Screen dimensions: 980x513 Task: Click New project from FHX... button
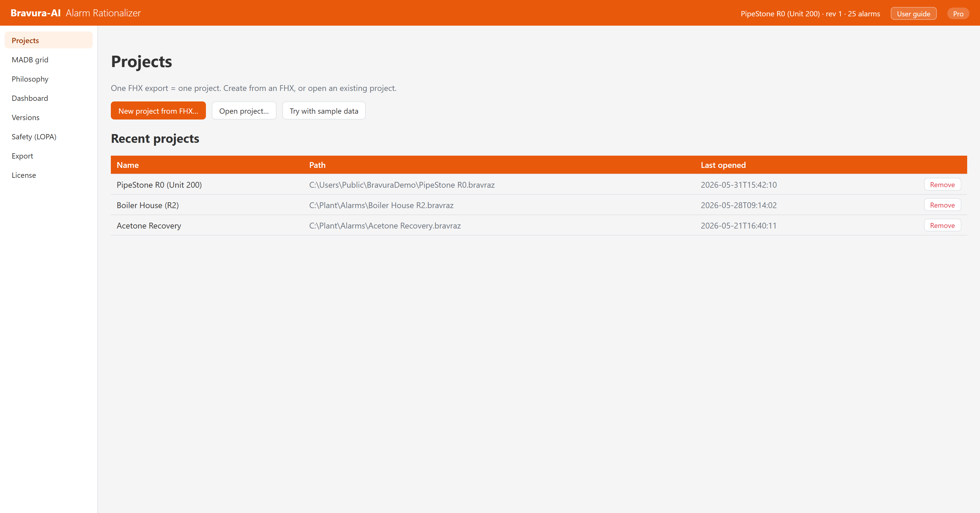point(158,111)
